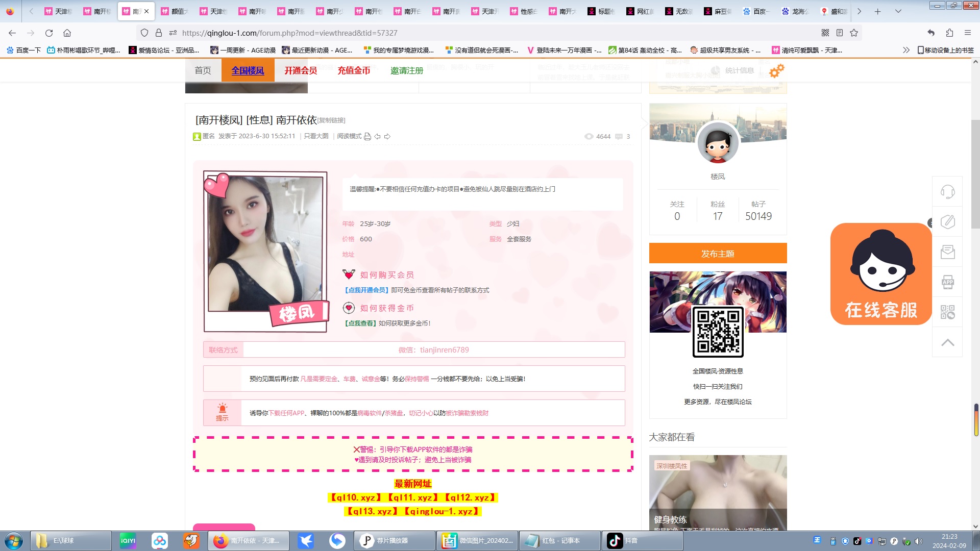Viewport: 980px width, 551px height.
Task: Open the headset customer service sidebar icon
Action: pos(947,192)
